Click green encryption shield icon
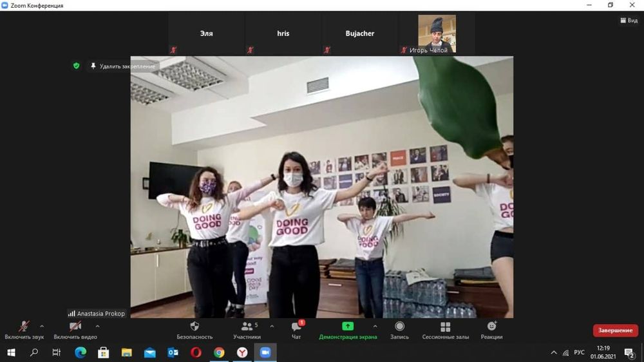 [77, 66]
